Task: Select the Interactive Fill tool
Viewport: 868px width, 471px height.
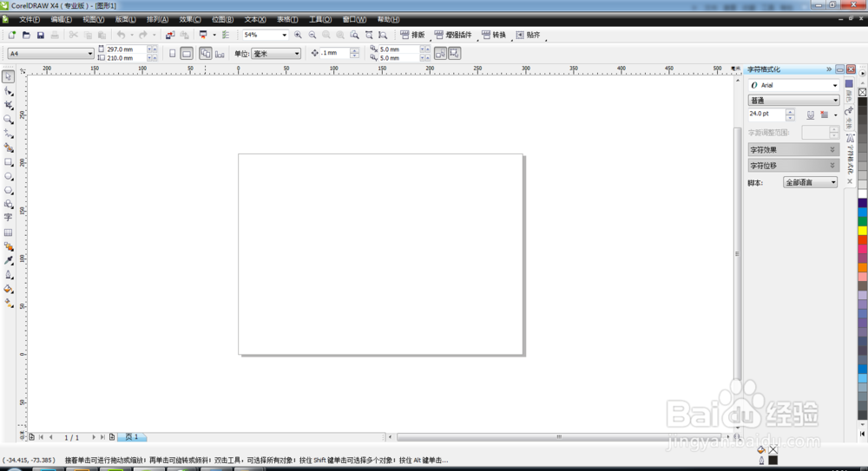Action: (9, 303)
